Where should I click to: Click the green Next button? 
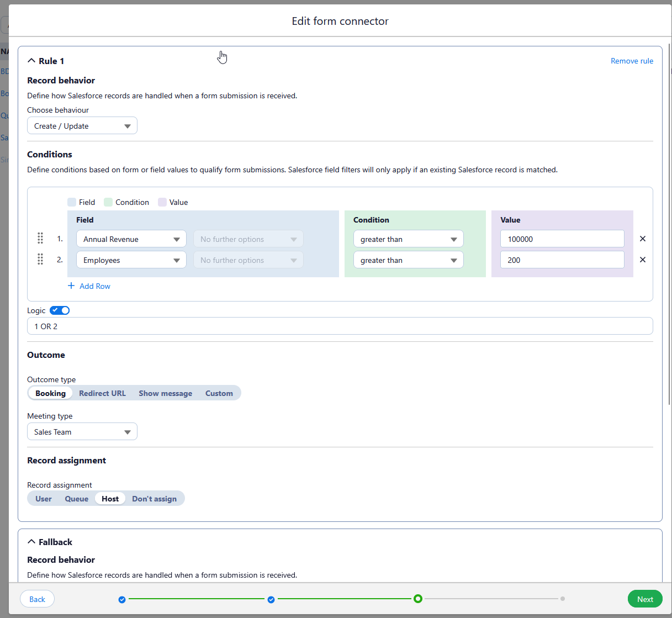[645, 599]
